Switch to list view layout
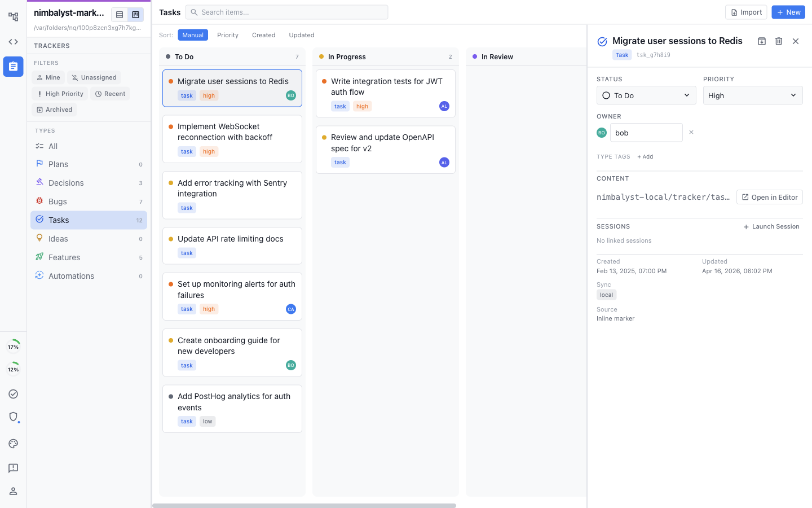This screenshot has width=812, height=508. (120, 15)
